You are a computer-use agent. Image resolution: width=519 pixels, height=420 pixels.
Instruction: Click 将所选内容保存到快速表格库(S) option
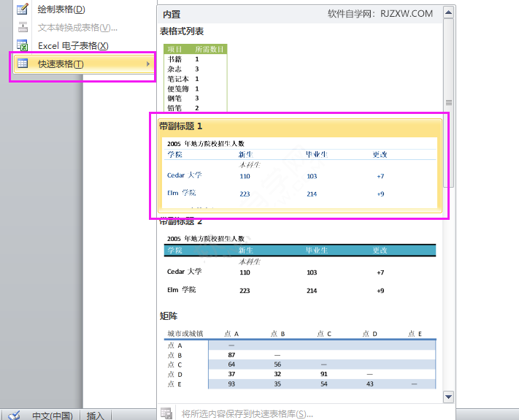pyautogui.click(x=247, y=413)
